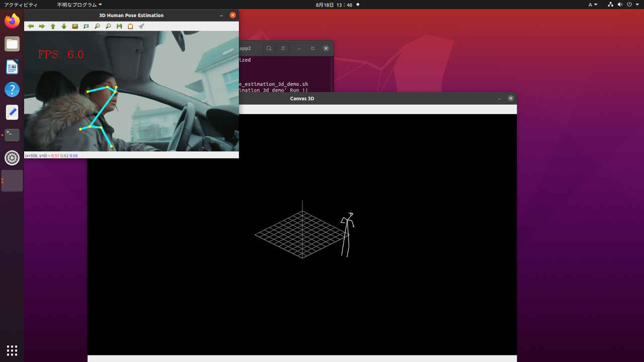Open the system status menu at top right

coord(624,5)
